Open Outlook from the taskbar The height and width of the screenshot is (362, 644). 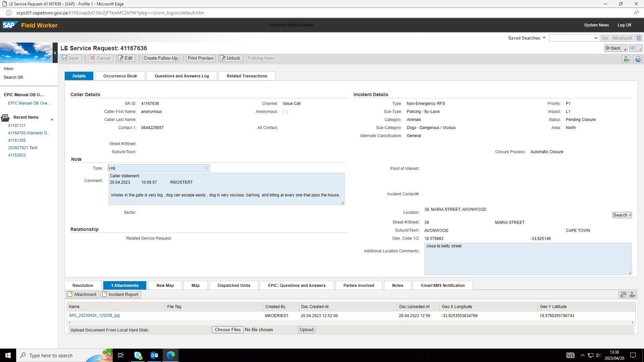154,355
